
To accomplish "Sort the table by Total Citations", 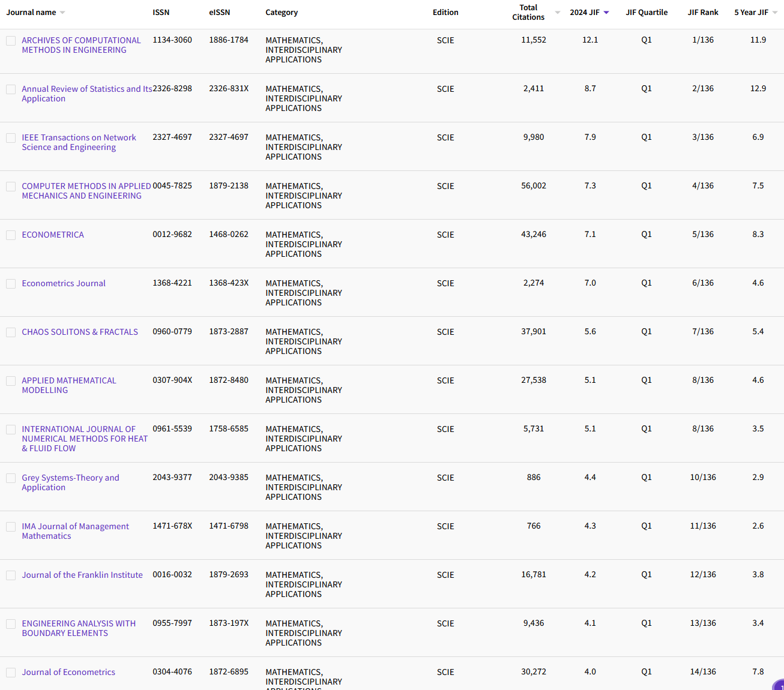I will coord(557,12).
